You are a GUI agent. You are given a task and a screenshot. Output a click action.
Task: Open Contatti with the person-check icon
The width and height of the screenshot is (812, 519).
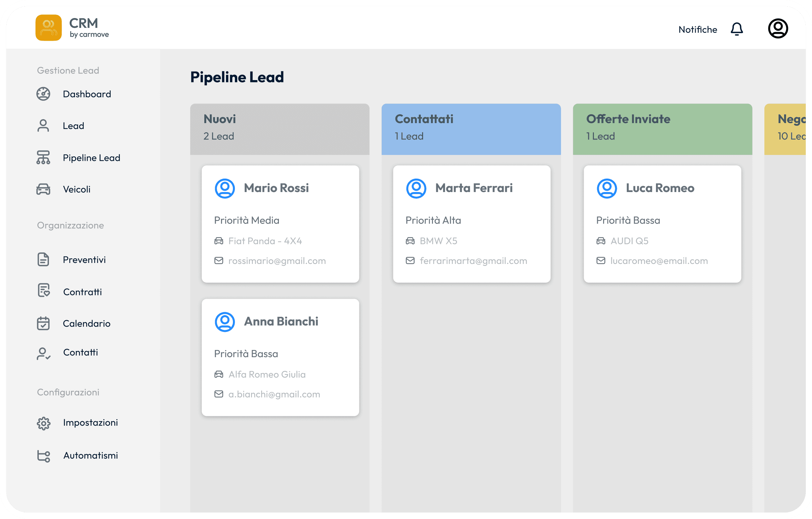click(43, 353)
